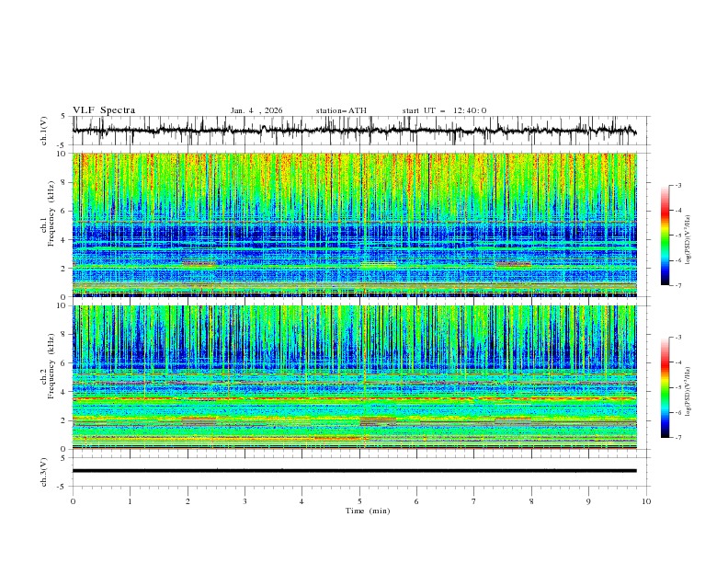Click the ch.1 spectrogram color scale bar

pyautogui.click(x=665, y=236)
